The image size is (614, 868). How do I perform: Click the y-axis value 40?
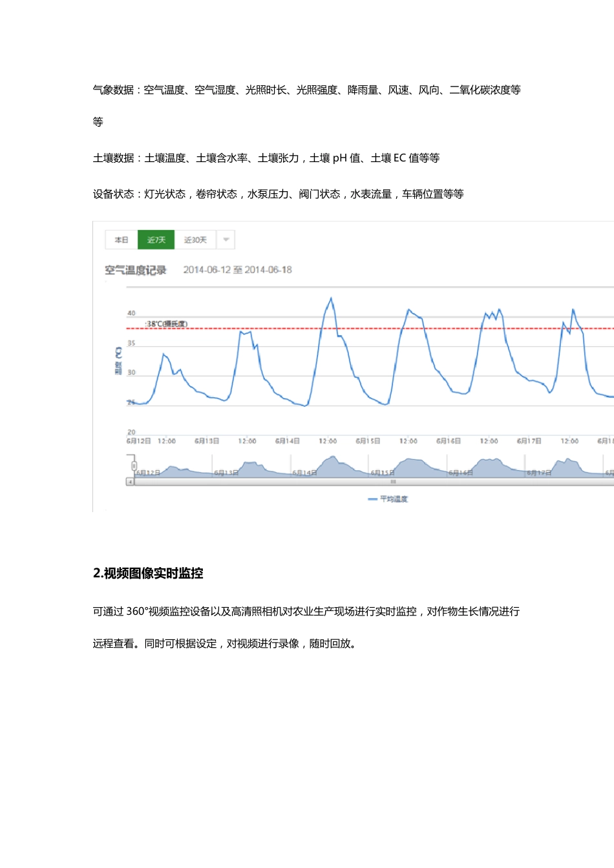coord(131,313)
